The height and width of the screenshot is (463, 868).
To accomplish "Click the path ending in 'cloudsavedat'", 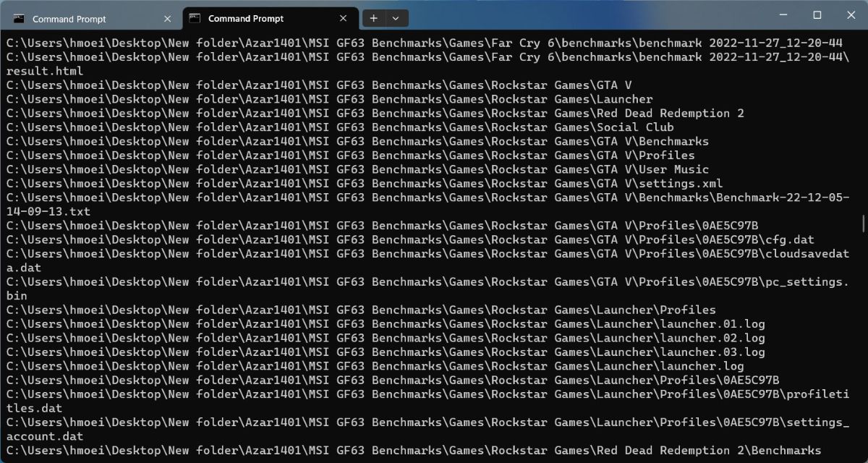I will 427,254.
